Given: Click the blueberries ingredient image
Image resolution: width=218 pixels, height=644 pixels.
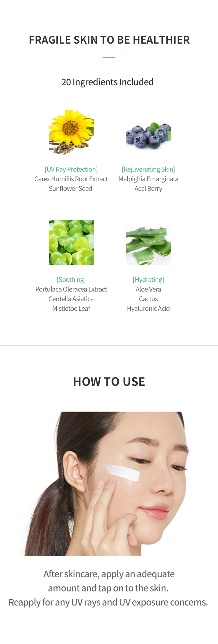Looking at the screenshot, I should (x=148, y=135).
